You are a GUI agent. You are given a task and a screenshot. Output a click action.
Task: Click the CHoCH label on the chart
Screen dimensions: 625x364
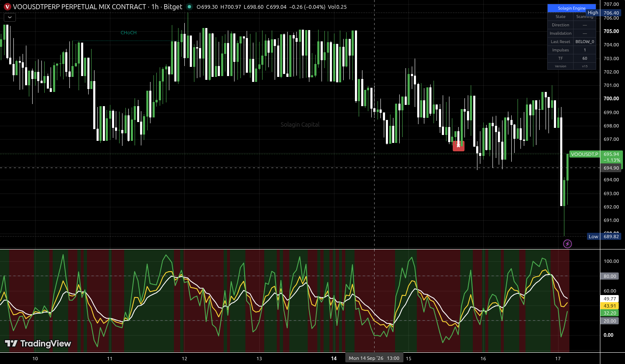click(128, 33)
